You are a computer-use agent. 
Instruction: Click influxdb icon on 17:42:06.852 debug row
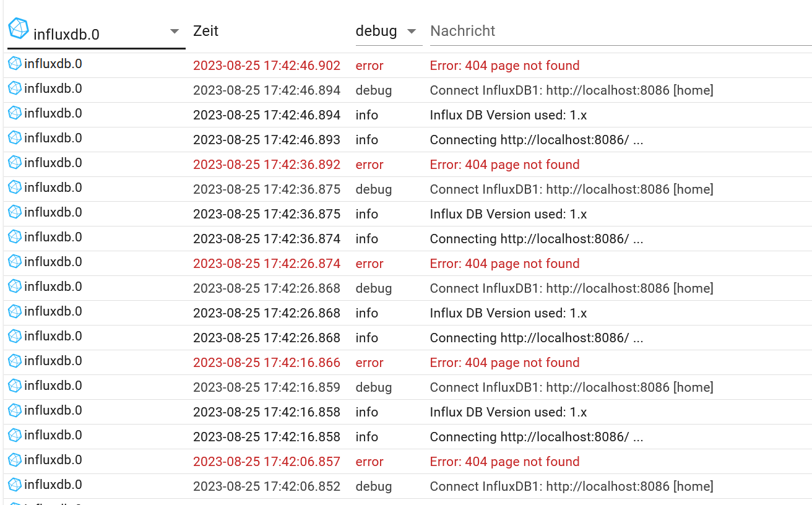[15, 484]
